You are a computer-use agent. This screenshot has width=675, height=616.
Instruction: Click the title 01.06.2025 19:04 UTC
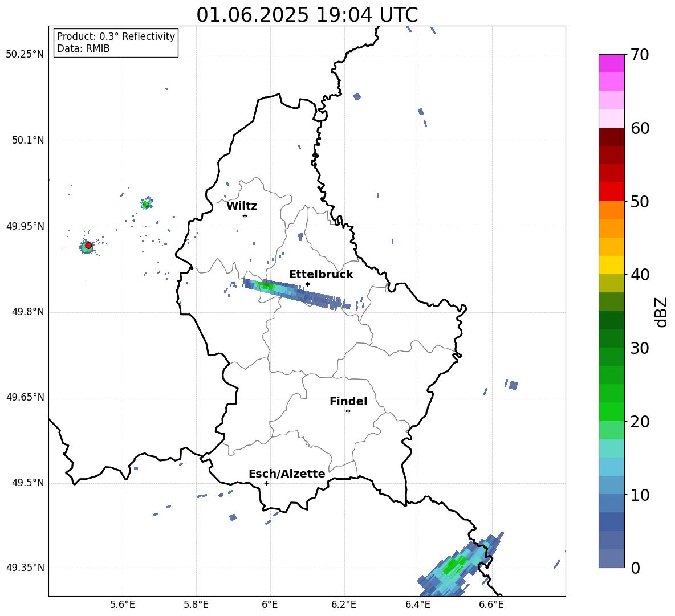click(307, 15)
